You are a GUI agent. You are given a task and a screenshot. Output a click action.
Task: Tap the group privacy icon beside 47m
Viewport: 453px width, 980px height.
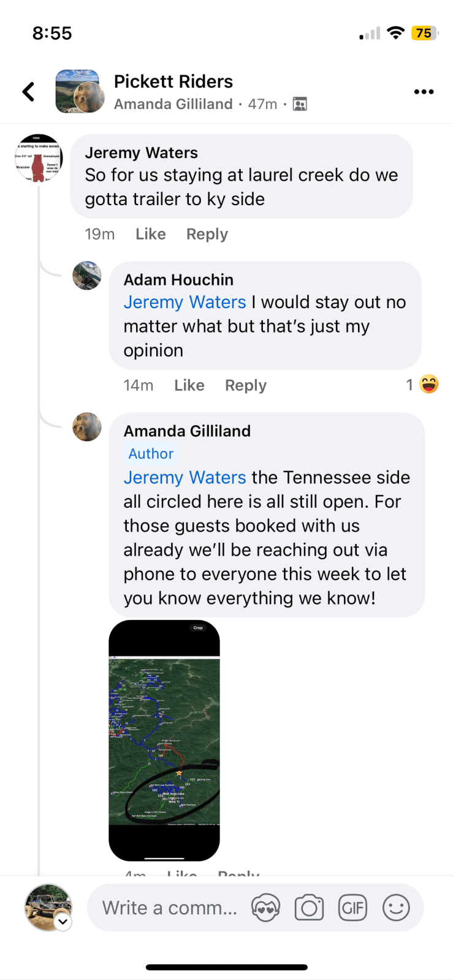pyautogui.click(x=300, y=104)
